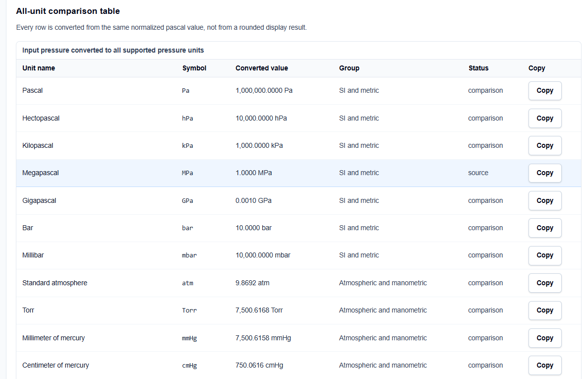Image resolution: width=588 pixels, height=379 pixels.
Task: Click the 7,500.6168 Torr value
Action: [259, 311]
